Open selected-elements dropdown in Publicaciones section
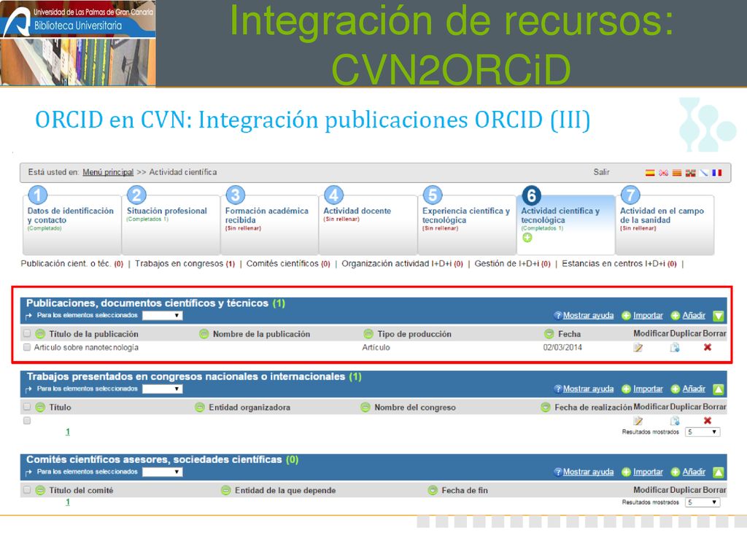 tap(162, 315)
